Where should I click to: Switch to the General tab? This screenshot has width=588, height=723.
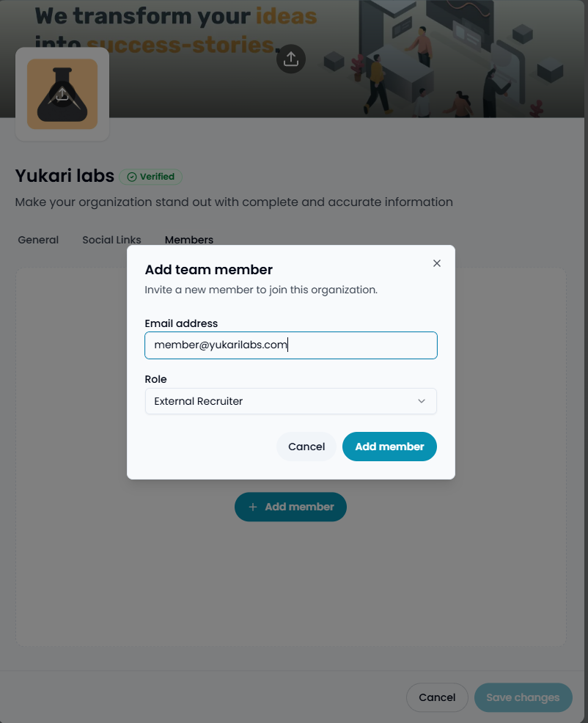(38, 240)
